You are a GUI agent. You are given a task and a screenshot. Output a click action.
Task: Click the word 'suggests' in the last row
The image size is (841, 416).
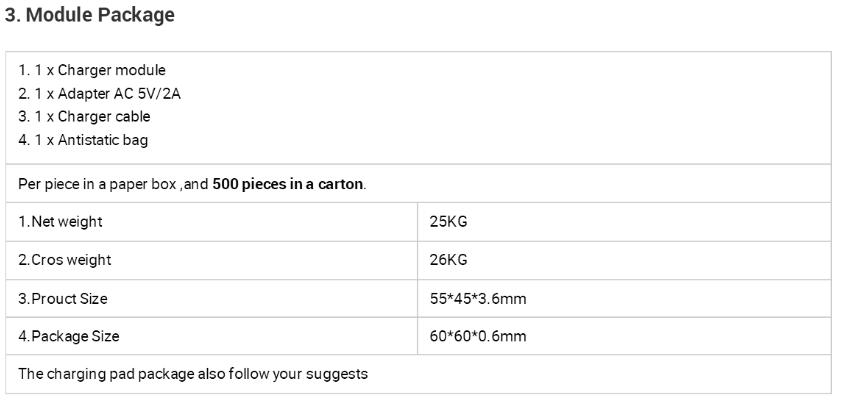337,375
